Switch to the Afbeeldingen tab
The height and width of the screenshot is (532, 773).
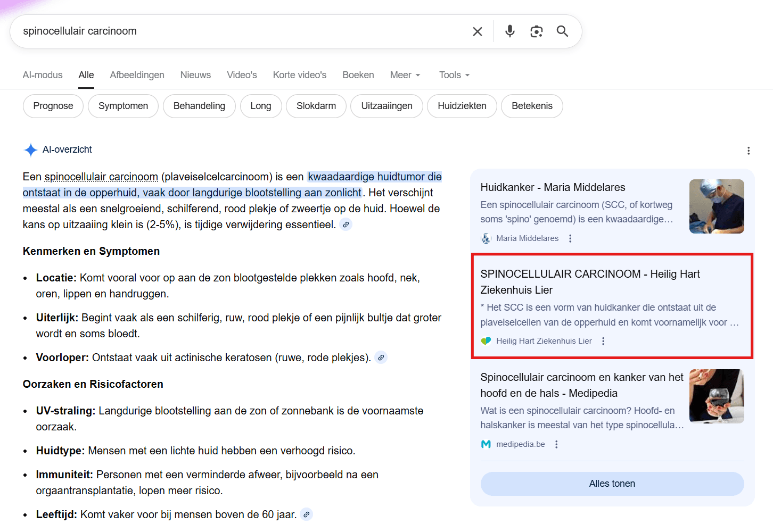137,74
